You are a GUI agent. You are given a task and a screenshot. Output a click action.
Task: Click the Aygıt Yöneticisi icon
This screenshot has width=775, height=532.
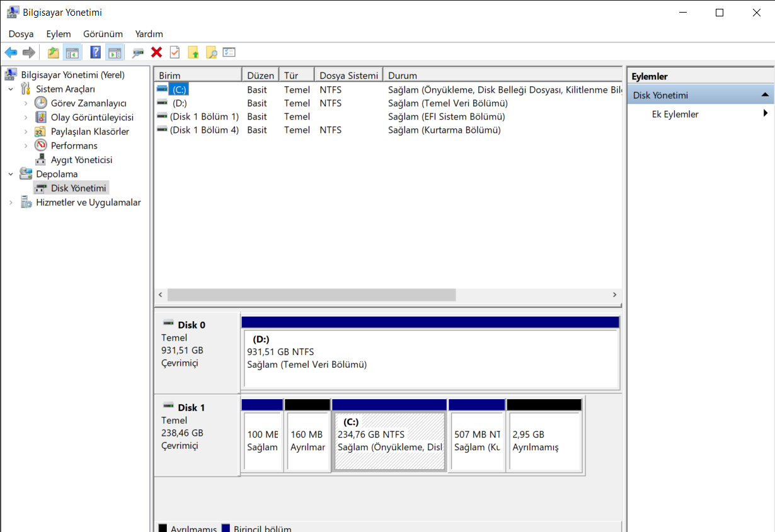click(41, 159)
